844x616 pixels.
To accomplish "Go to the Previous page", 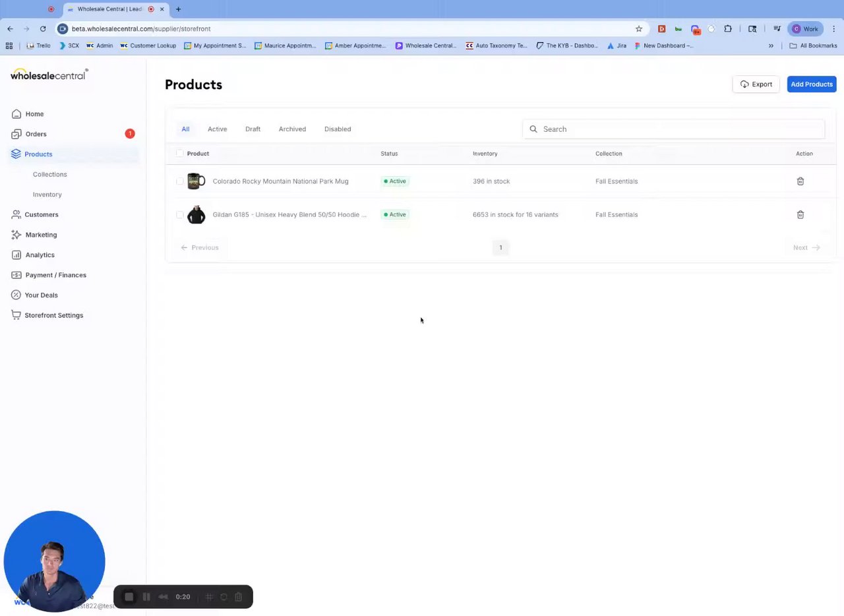I will pyautogui.click(x=200, y=247).
